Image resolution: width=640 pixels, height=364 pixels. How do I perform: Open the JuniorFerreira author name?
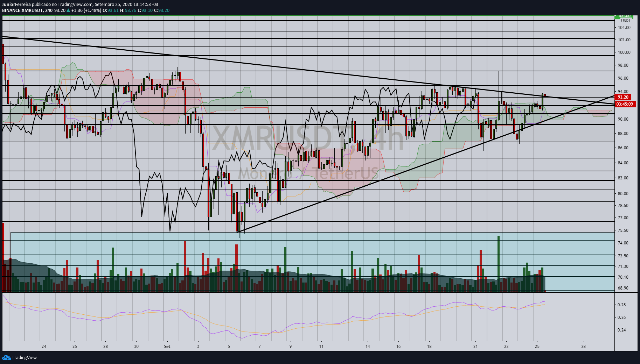pos(16,5)
